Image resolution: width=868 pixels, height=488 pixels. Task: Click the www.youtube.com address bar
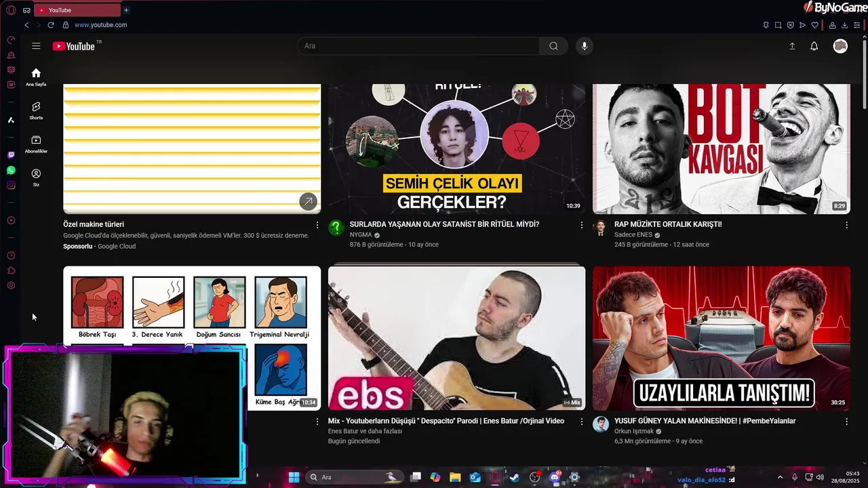coord(100,25)
